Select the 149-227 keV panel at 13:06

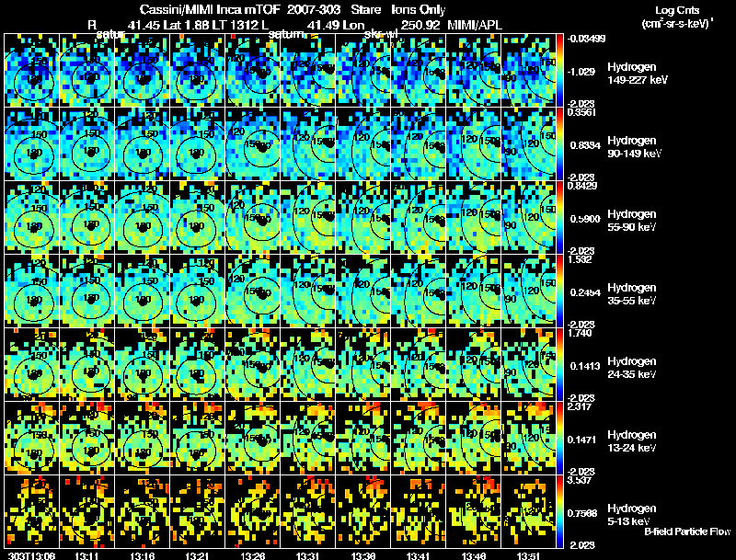click(x=32, y=71)
